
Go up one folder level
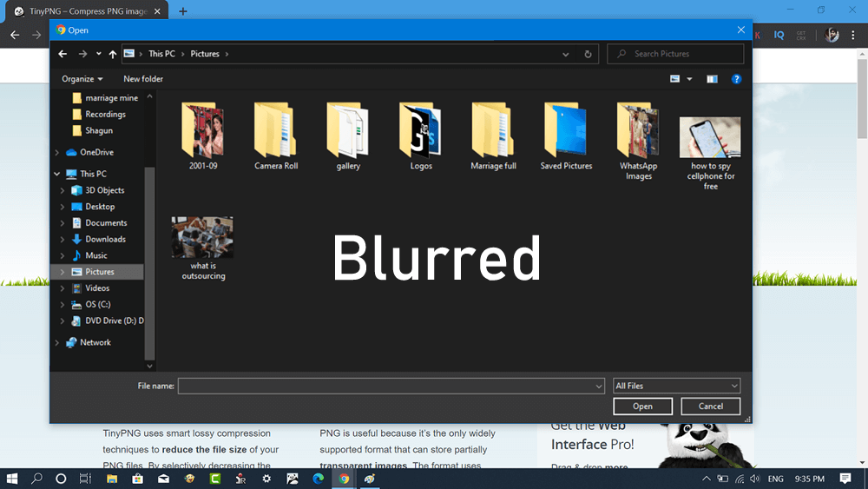[x=112, y=54]
